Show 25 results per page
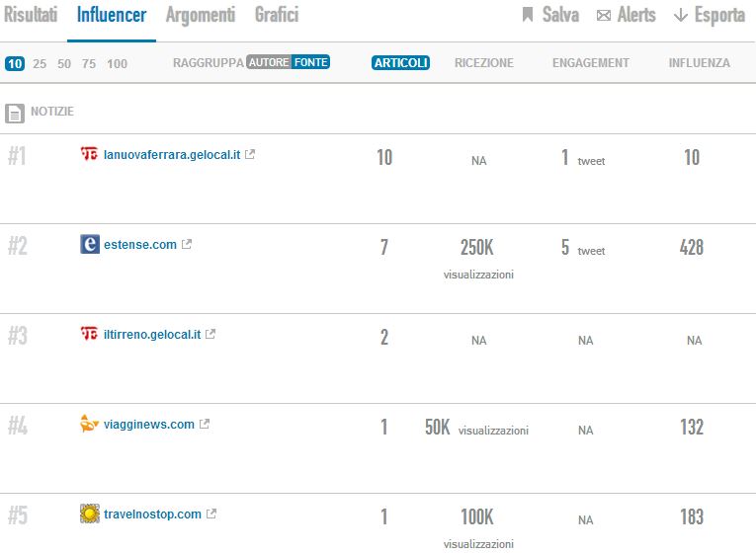 tap(40, 63)
